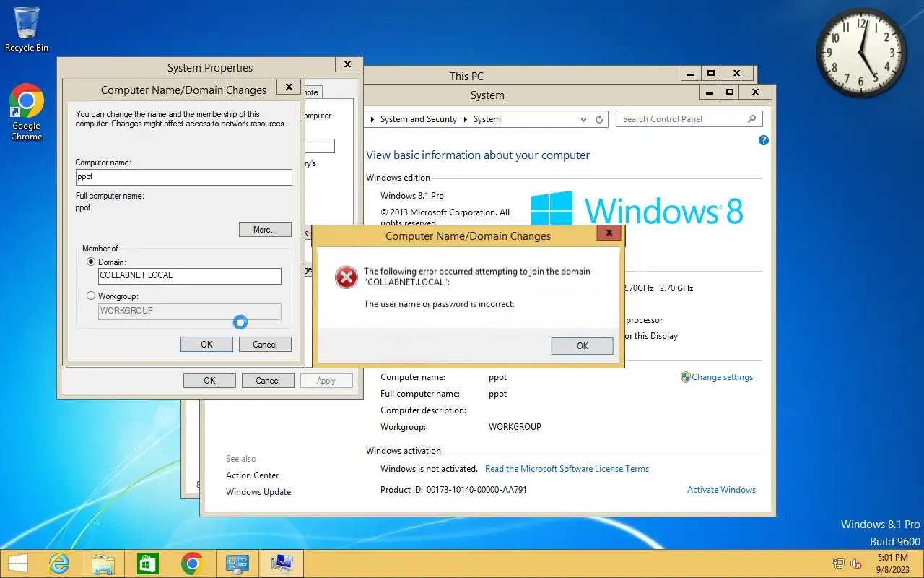Click OK in the System Properties window

pyautogui.click(x=209, y=381)
